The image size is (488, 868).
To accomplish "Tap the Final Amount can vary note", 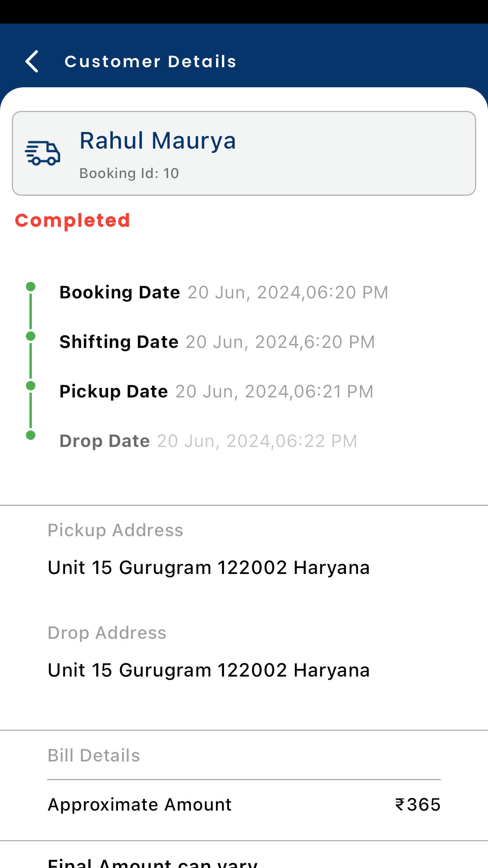I will pos(152,863).
